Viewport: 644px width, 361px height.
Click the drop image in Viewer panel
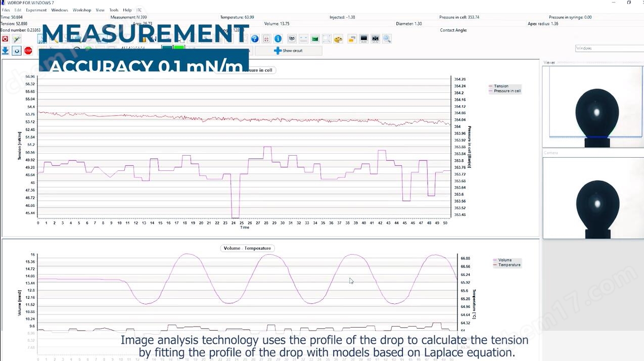click(x=596, y=114)
